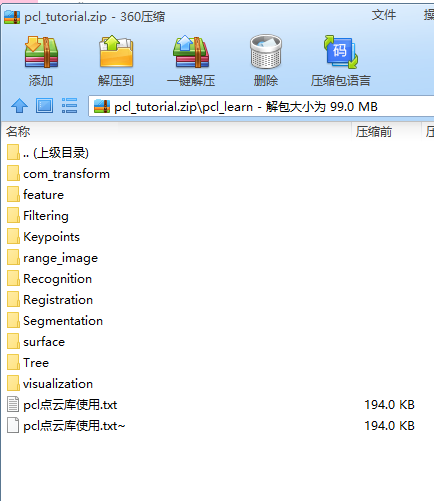Switch to list view mode icon
Viewport: 434px width, 501px height.
tap(69, 106)
